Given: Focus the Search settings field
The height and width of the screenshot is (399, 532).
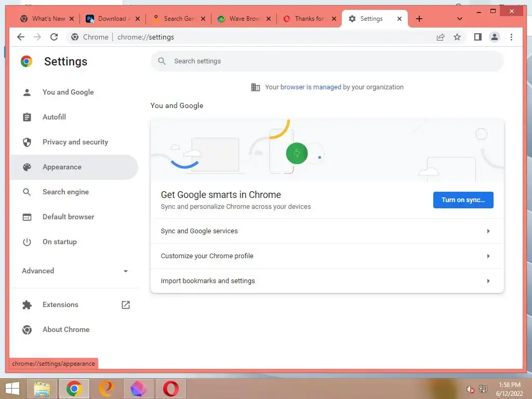Looking at the screenshot, I should coord(327,61).
